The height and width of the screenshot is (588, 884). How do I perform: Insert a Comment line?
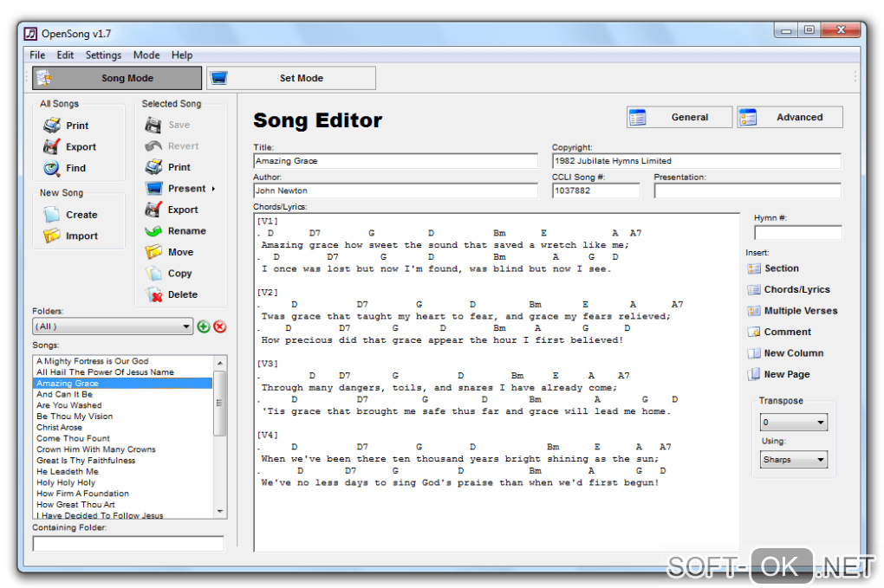point(779,332)
